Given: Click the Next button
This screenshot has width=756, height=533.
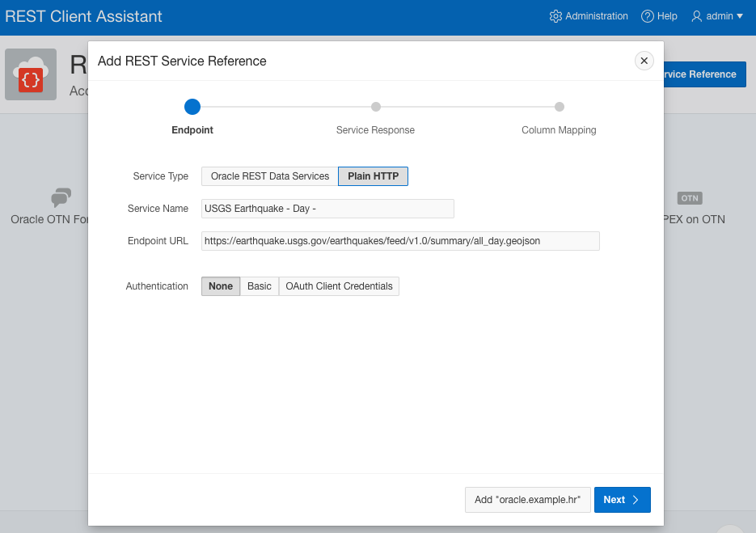Looking at the screenshot, I should click(622, 500).
